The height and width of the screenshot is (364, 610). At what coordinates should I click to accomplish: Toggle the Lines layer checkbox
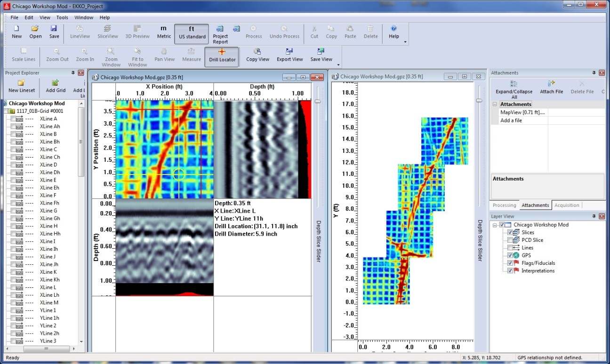pyautogui.click(x=510, y=247)
